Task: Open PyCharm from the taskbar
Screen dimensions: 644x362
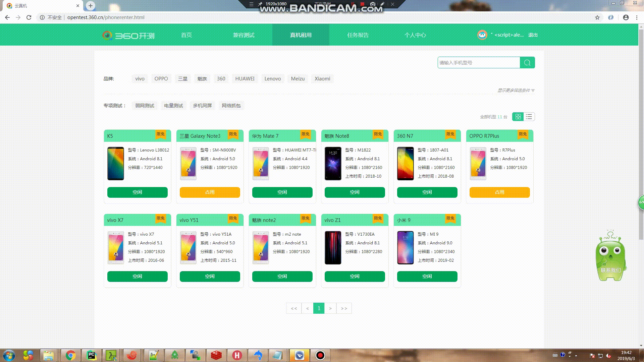Action: [91, 355]
